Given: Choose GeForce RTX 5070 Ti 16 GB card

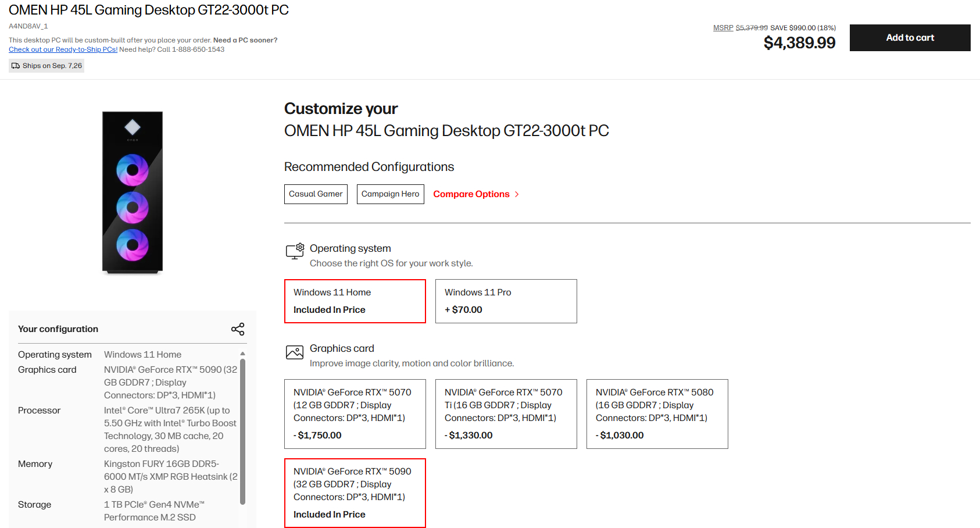Looking at the screenshot, I should (506, 414).
